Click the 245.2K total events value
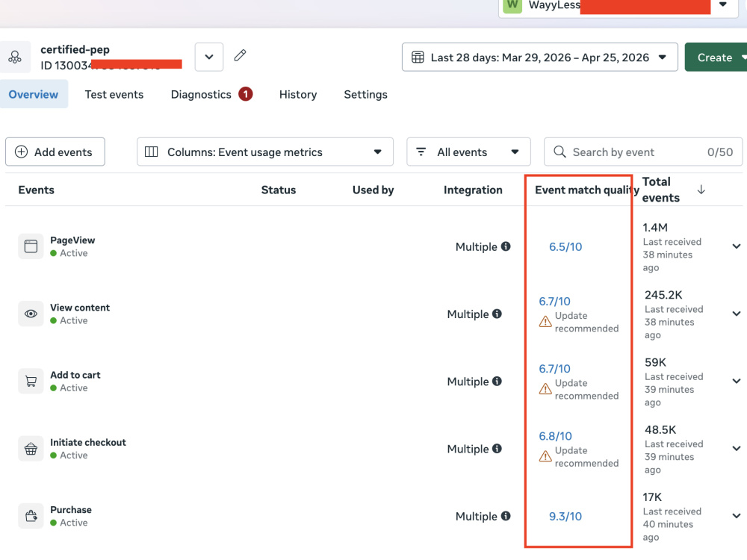The width and height of the screenshot is (747, 560). coord(663,295)
